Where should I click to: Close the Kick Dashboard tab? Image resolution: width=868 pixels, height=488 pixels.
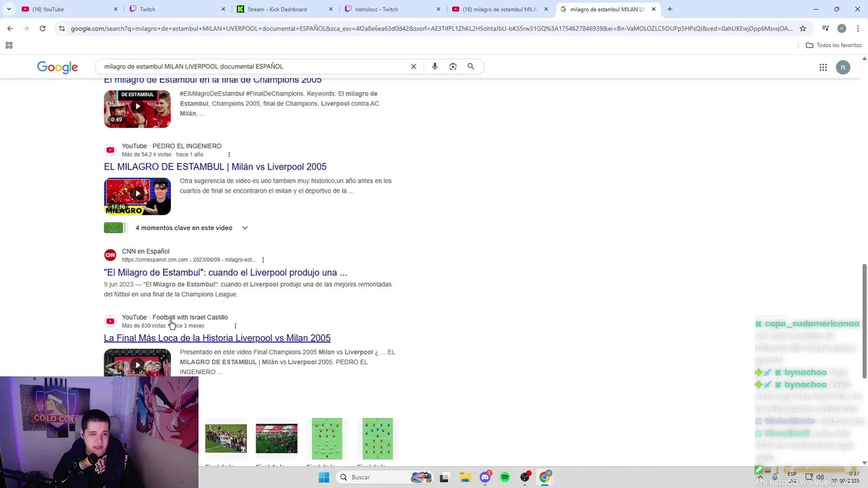331,9
